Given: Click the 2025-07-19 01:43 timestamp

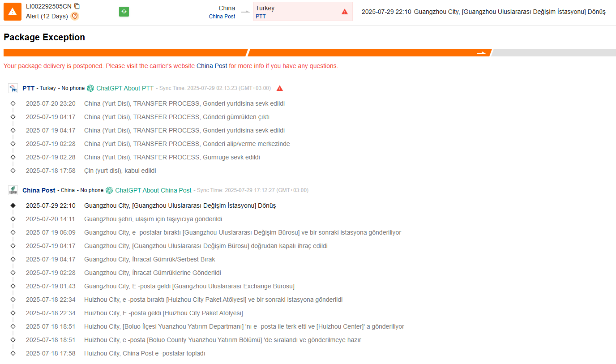Looking at the screenshot, I should point(51,286).
